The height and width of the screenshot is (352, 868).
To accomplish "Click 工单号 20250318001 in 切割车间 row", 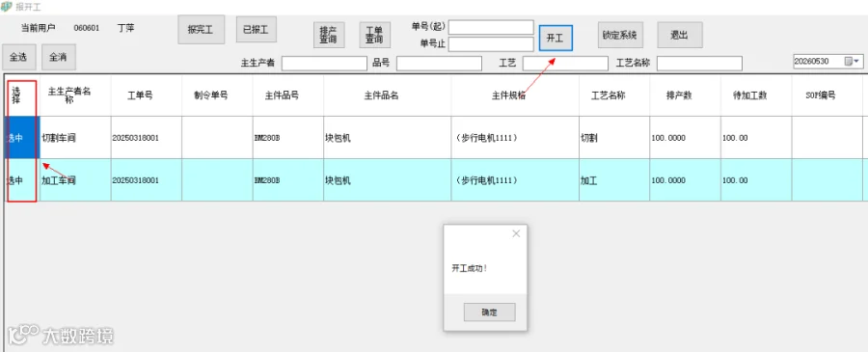I will pyautogui.click(x=147, y=138).
